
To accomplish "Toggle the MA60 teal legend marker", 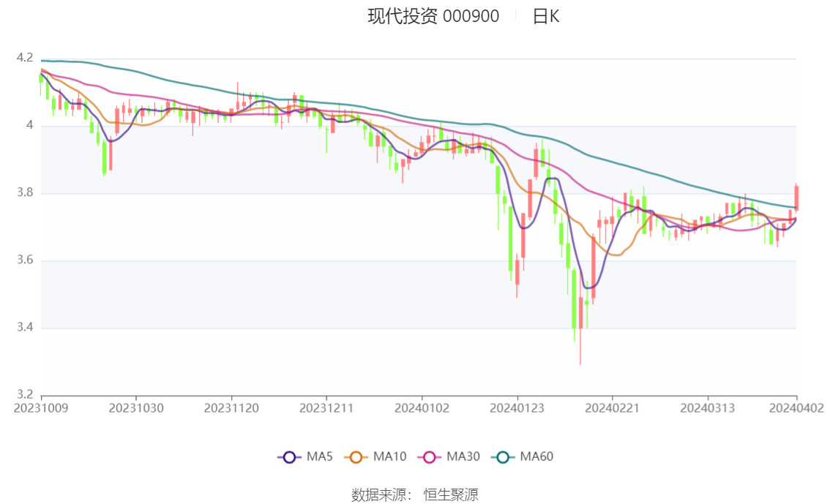I will [503, 457].
